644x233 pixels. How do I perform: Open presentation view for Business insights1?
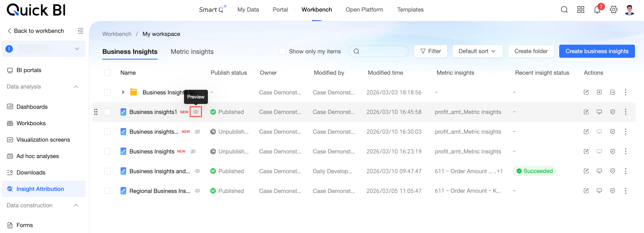pos(599,112)
